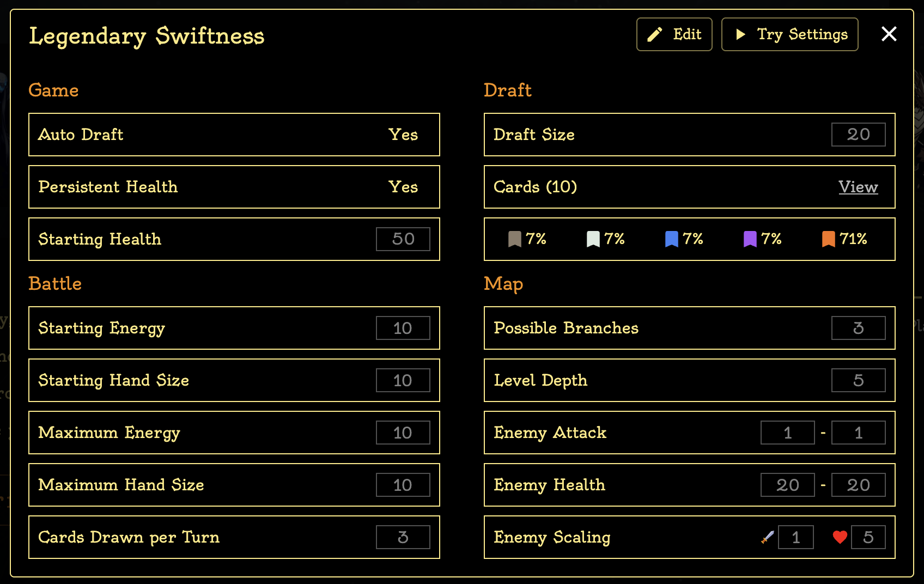Change the Starting Energy value
The height and width of the screenshot is (584, 924).
coord(403,328)
